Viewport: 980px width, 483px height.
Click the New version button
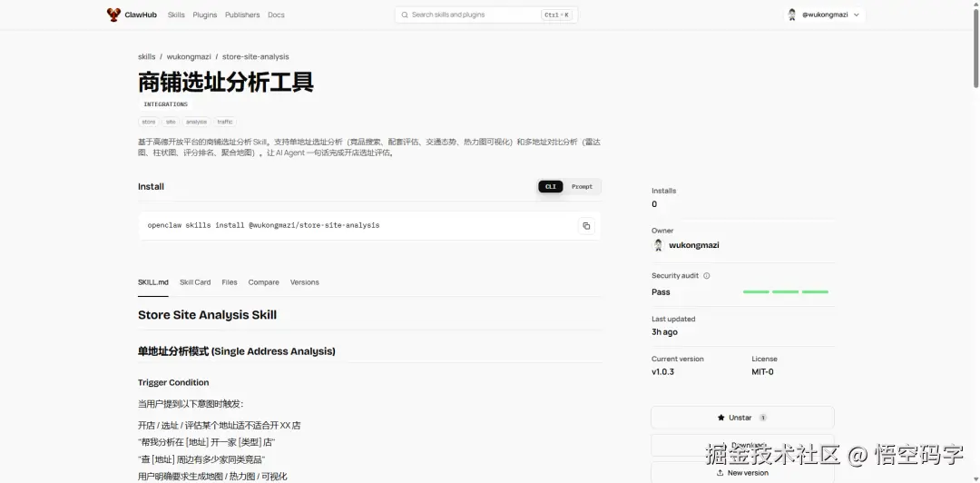click(742, 473)
